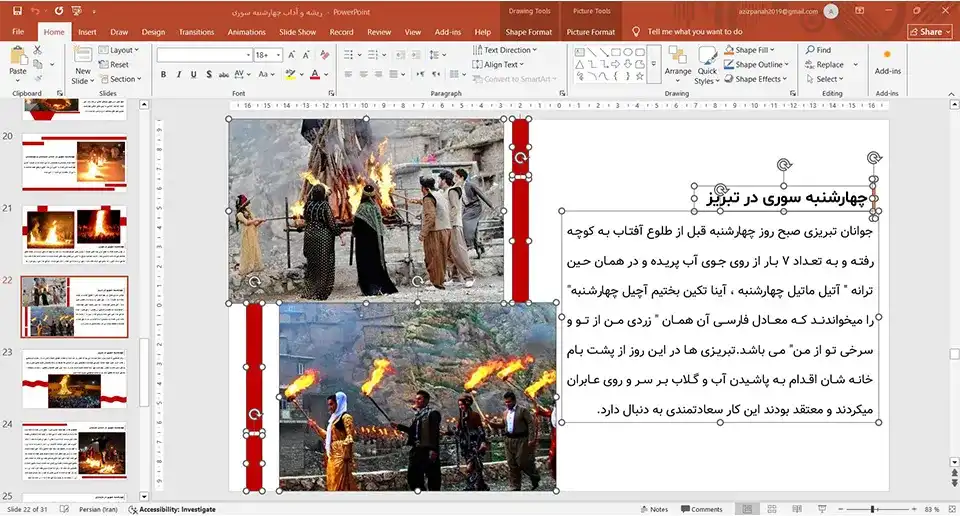
Task: Click the Redo icon in the quick access toolbar
Action: (x=59, y=11)
